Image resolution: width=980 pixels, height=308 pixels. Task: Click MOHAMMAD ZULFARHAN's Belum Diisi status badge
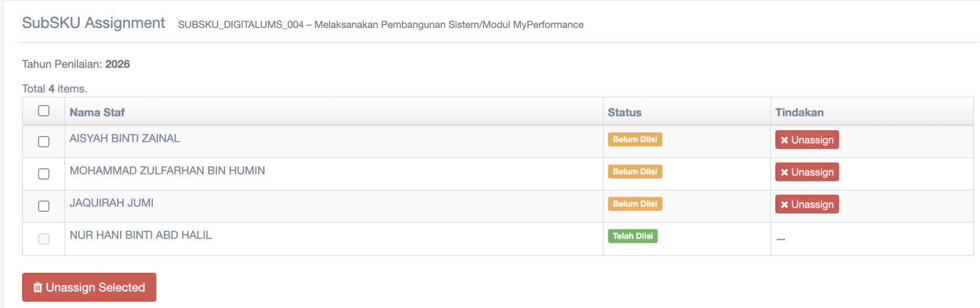pyautogui.click(x=635, y=171)
